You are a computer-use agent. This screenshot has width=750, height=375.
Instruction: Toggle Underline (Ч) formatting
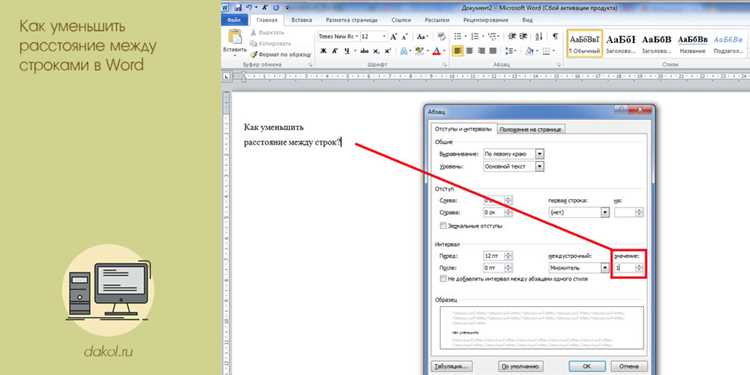(x=347, y=51)
